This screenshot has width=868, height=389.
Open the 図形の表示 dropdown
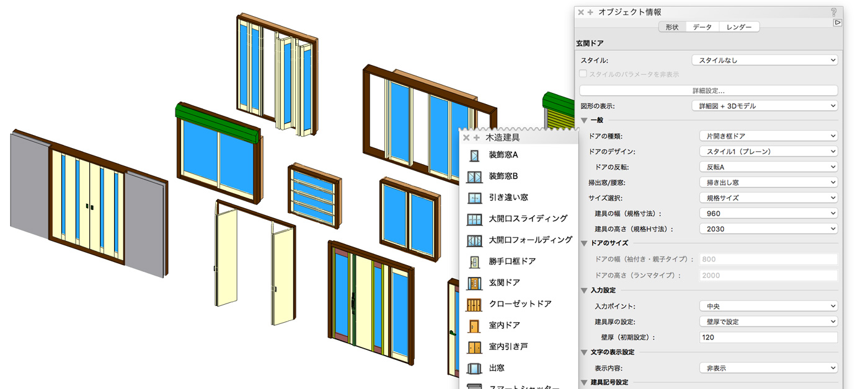tap(765, 106)
